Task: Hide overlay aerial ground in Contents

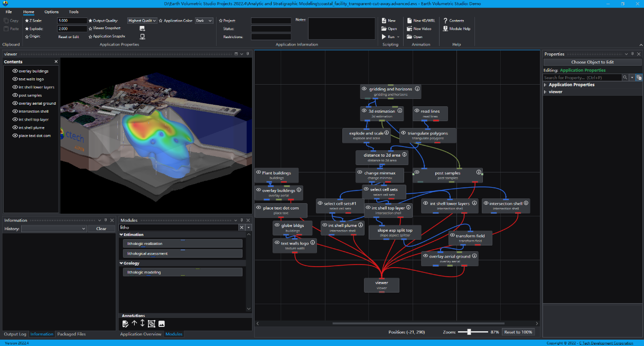Action: tap(15, 103)
